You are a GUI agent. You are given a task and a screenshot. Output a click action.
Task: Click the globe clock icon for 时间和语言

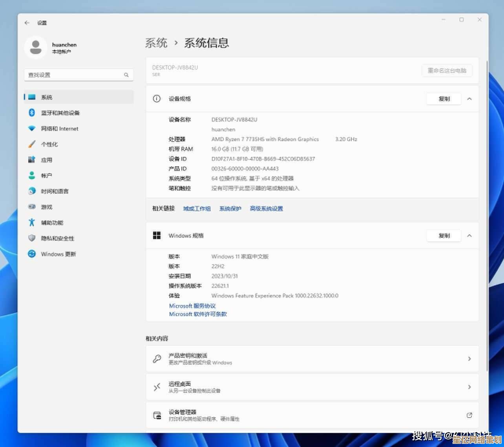[x=32, y=191]
